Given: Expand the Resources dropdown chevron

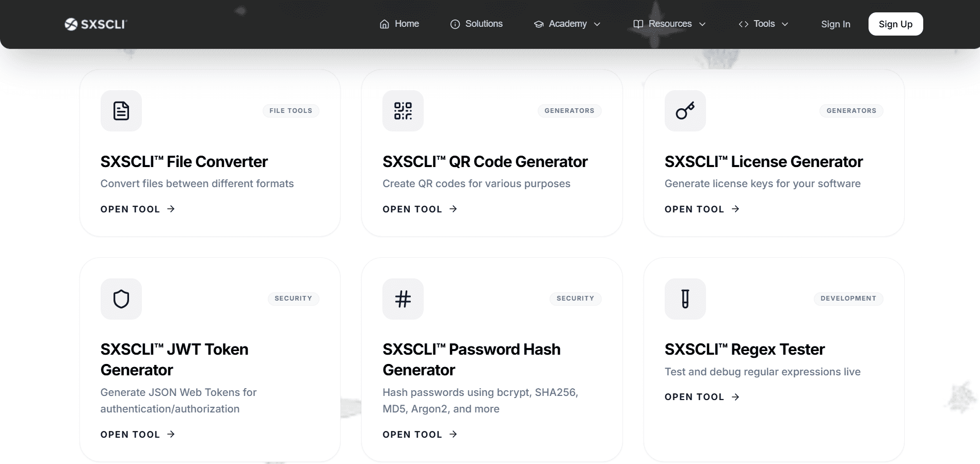Looking at the screenshot, I should (702, 24).
